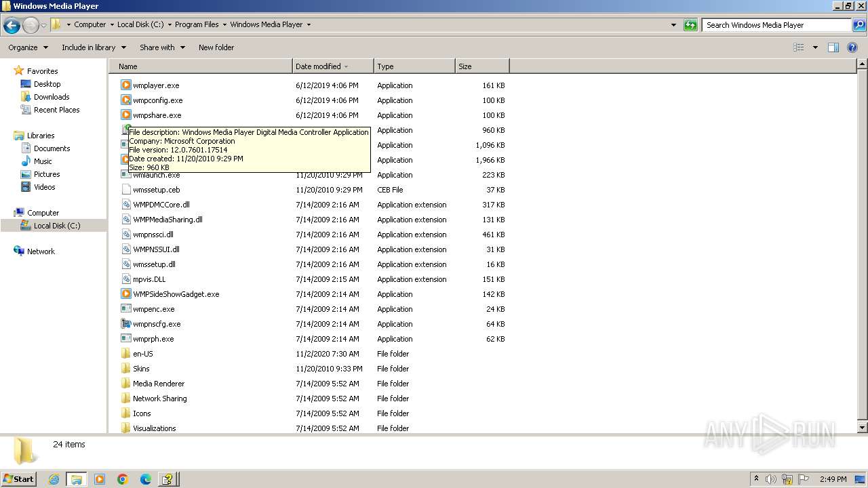Viewport: 868px width, 488px height.
Task: Select the mpvis.DLL file icon
Action: click(x=125, y=279)
